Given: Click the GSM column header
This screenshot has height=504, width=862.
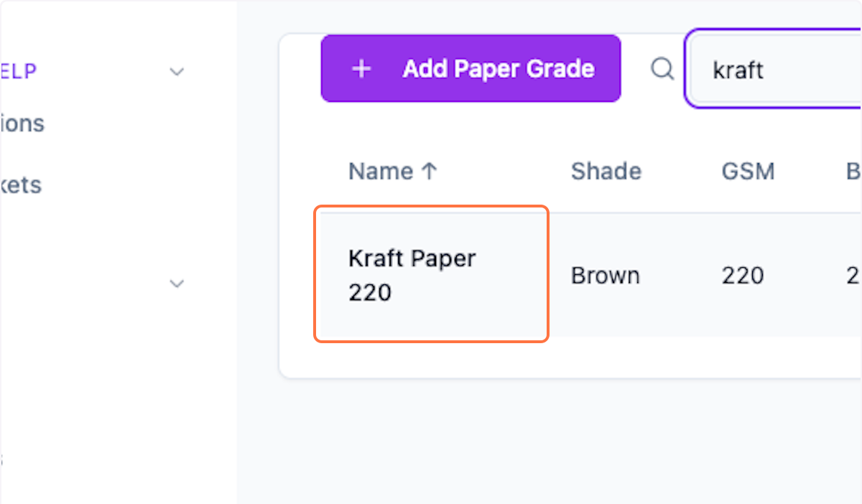Looking at the screenshot, I should point(748,170).
